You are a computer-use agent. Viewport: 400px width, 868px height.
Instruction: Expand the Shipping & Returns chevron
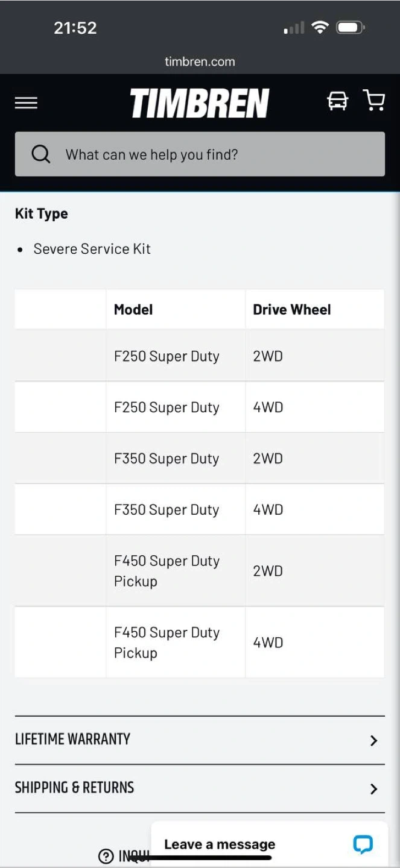[x=373, y=788]
